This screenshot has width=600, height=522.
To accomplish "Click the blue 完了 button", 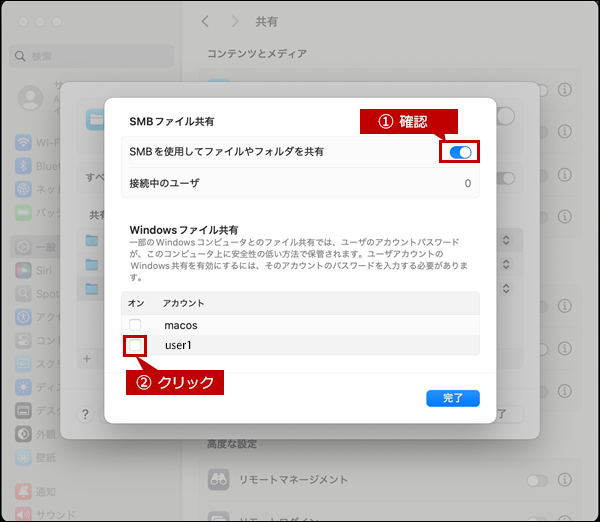I will point(453,398).
